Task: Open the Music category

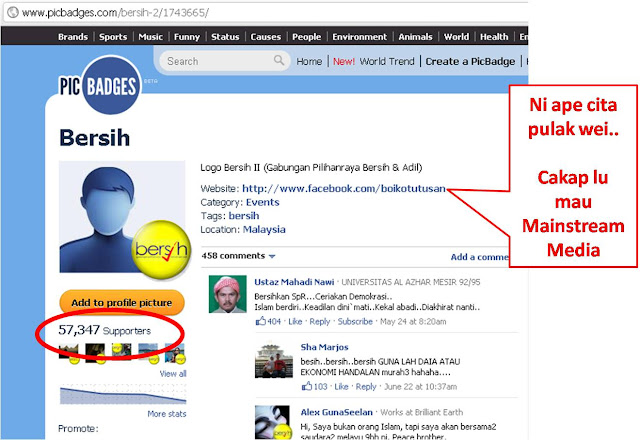Action: tap(151, 37)
